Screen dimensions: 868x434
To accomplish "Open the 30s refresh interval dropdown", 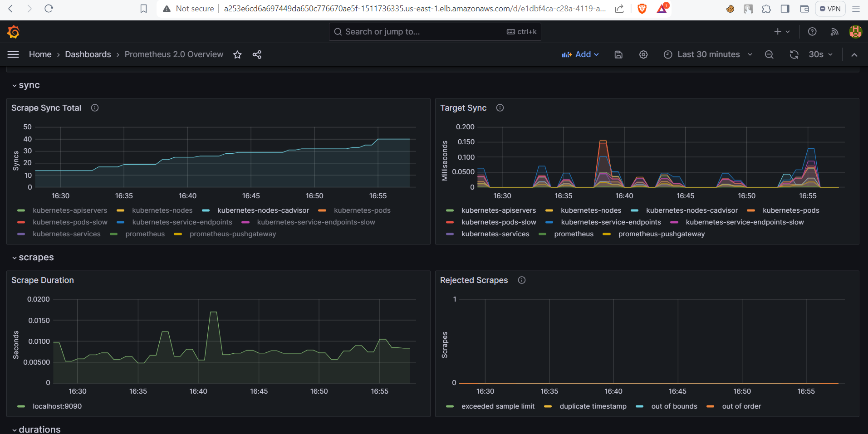I will 820,54.
